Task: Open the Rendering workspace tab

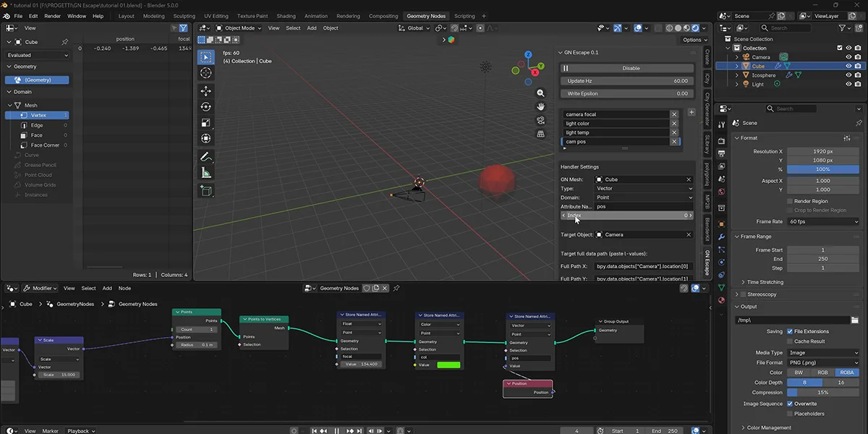Action: (347, 15)
